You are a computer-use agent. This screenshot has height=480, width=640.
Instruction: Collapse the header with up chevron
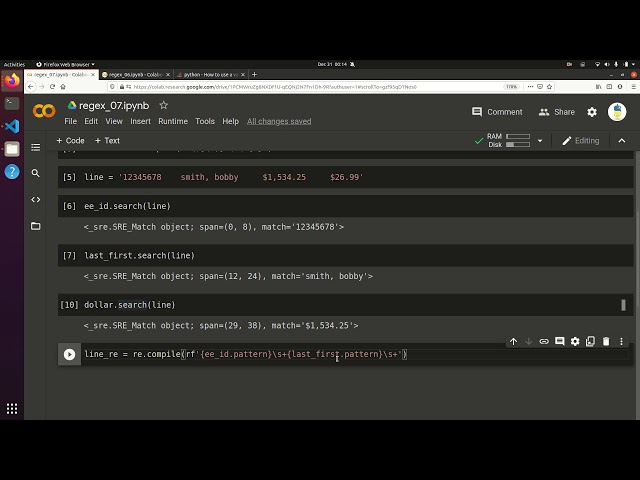click(622, 141)
